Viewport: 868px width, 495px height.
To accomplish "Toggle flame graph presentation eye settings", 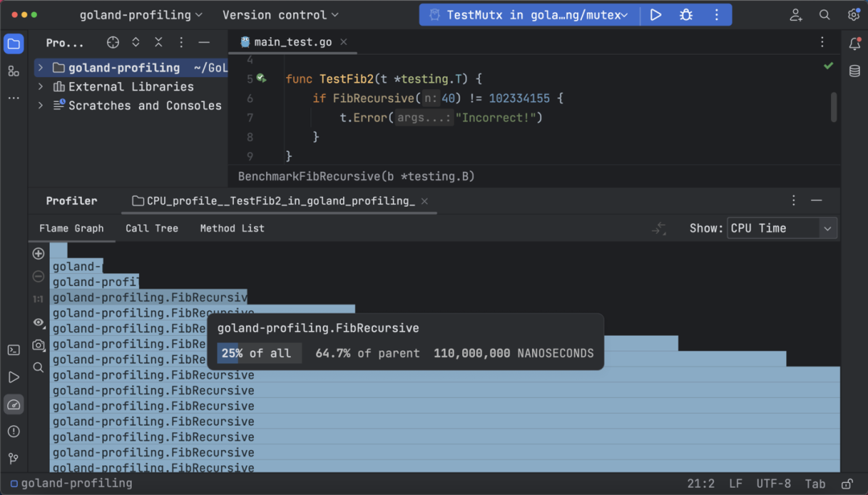I will click(39, 322).
